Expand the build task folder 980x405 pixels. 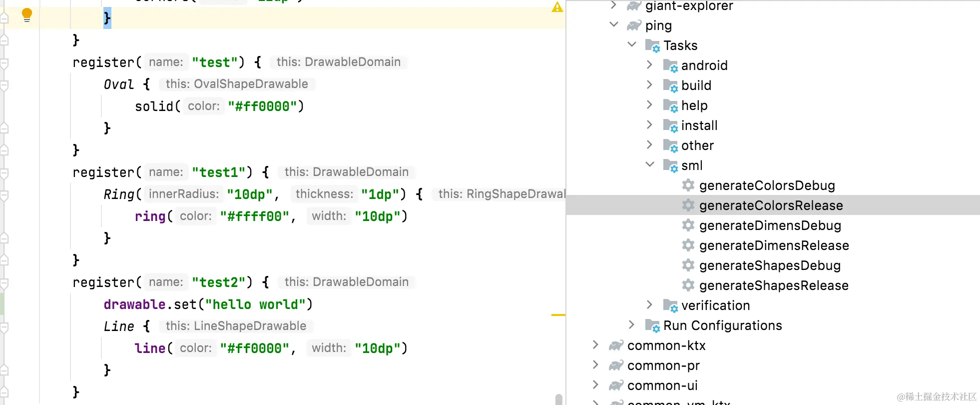[649, 84]
